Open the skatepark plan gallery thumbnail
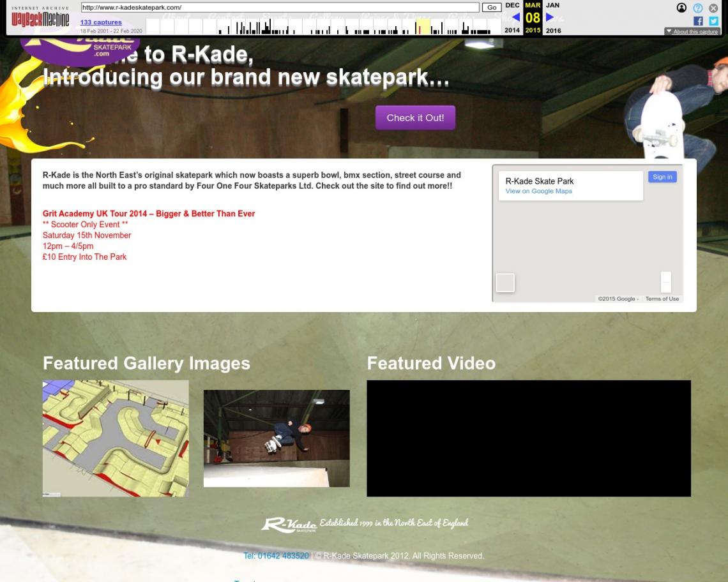The height and width of the screenshot is (582, 728). click(x=116, y=438)
